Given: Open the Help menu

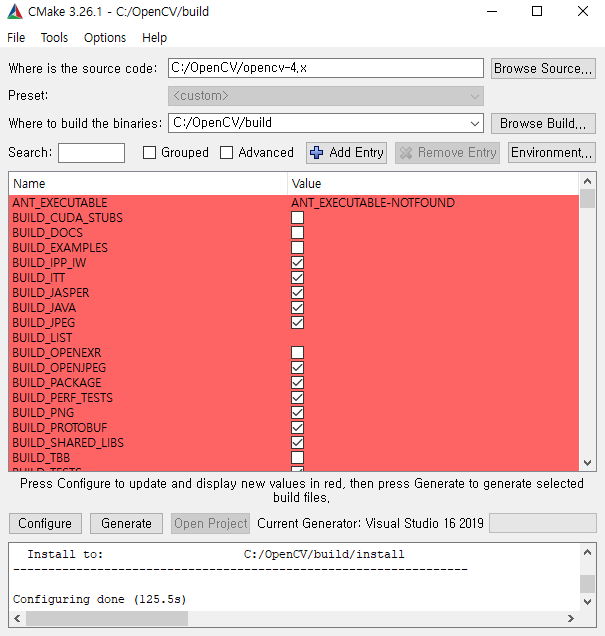Looking at the screenshot, I should [x=154, y=38].
